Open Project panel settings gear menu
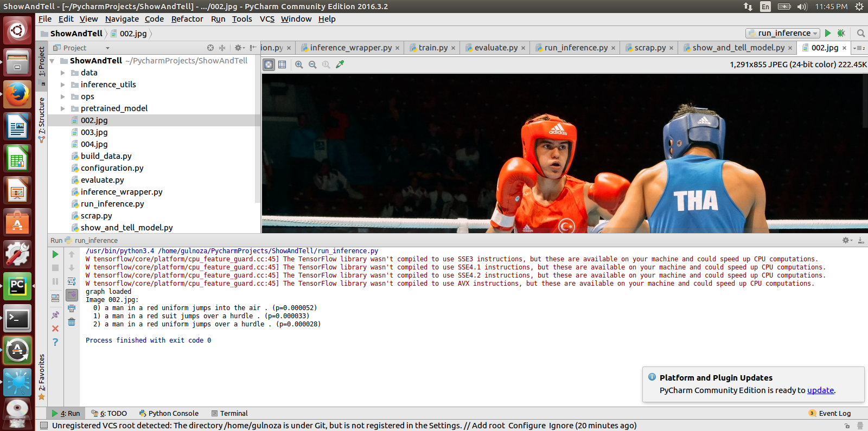The height and width of the screenshot is (431, 868). 239,48
